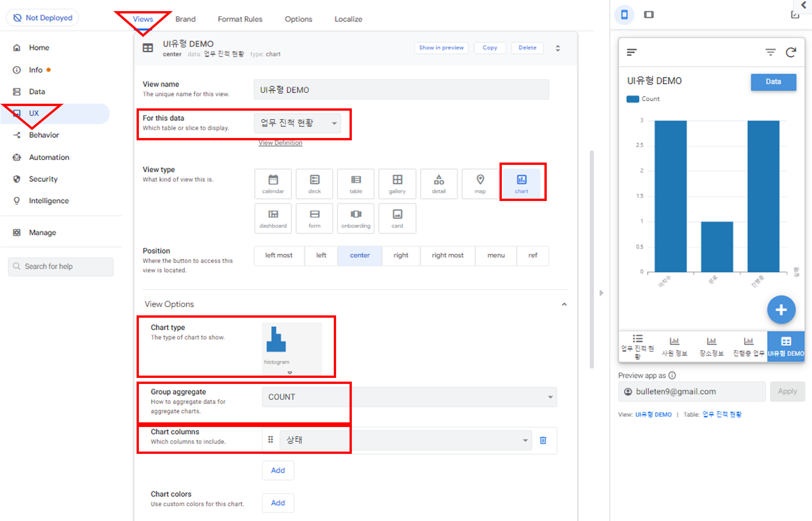Screen dimensions: 812x521
Task: Select the card view type
Action: click(397, 219)
